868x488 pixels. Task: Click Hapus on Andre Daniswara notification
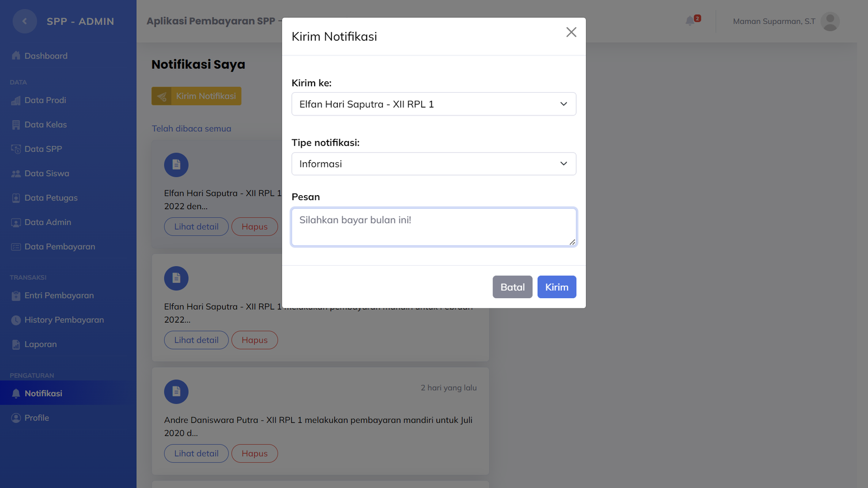click(x=254, y=453)
